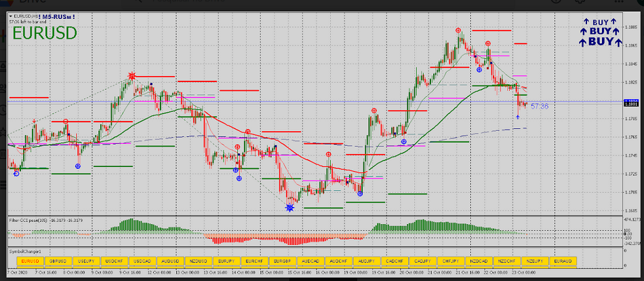
Task: Click the large BUY arrow signal text
Action: pyautogui.click(x=600, y=41)
